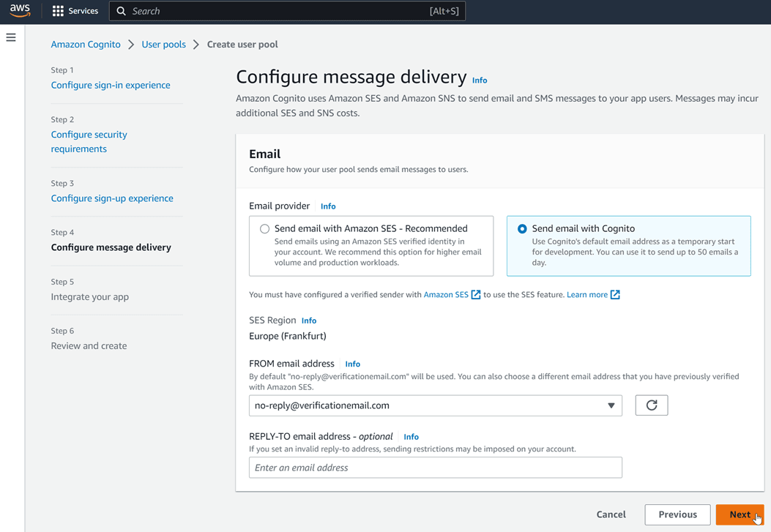
Task: Click the Previous button
Action: 677,514
